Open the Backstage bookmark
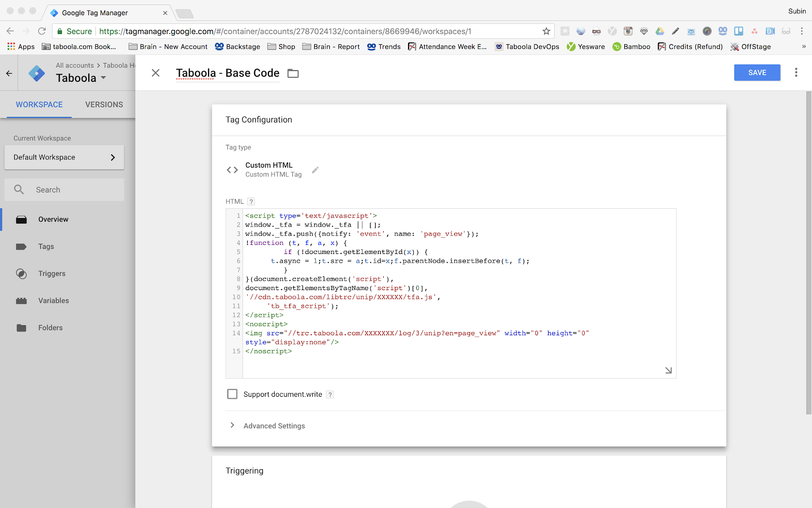Viewport: 812px width, 508px height. (238, 47)
